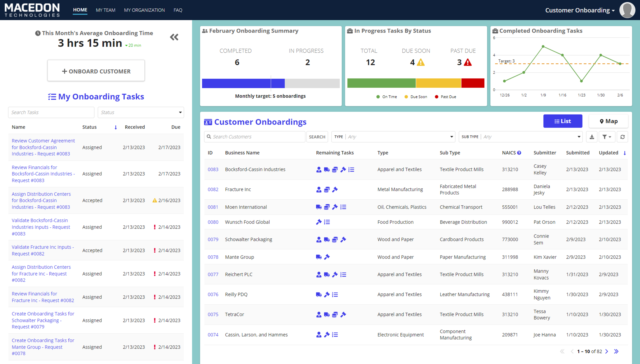
Task: Open onboarding record 0083
Action: (213, 169)
